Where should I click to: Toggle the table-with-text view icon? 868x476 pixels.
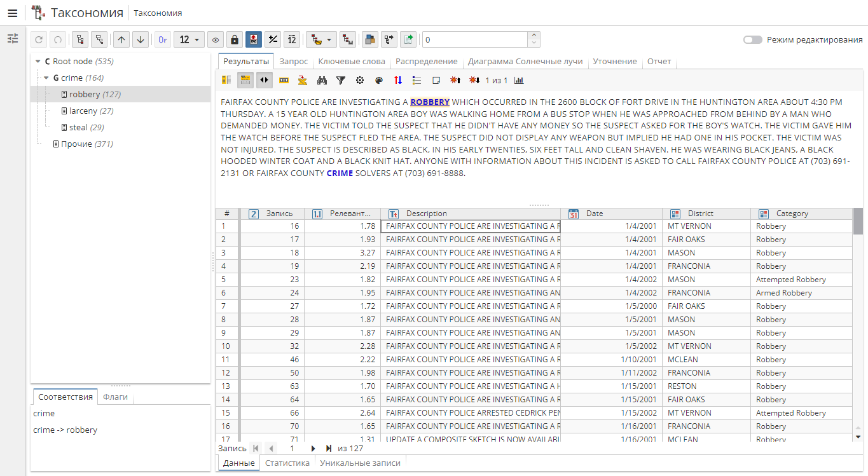pyautogui.click(x=245, y=80)
